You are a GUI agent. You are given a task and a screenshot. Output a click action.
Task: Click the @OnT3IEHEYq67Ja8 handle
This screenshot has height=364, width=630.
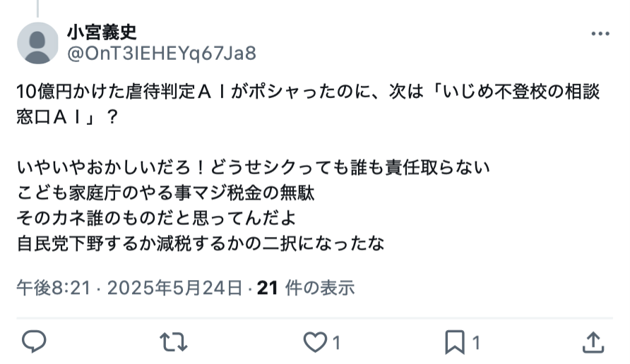[162, 54]
